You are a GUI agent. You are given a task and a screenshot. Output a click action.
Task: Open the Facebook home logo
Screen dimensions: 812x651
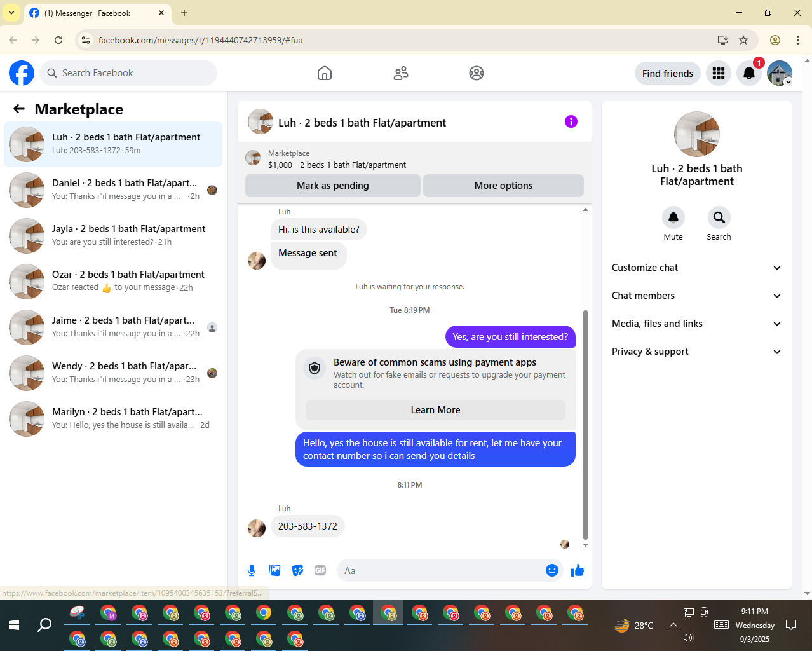tap(22, 73)
